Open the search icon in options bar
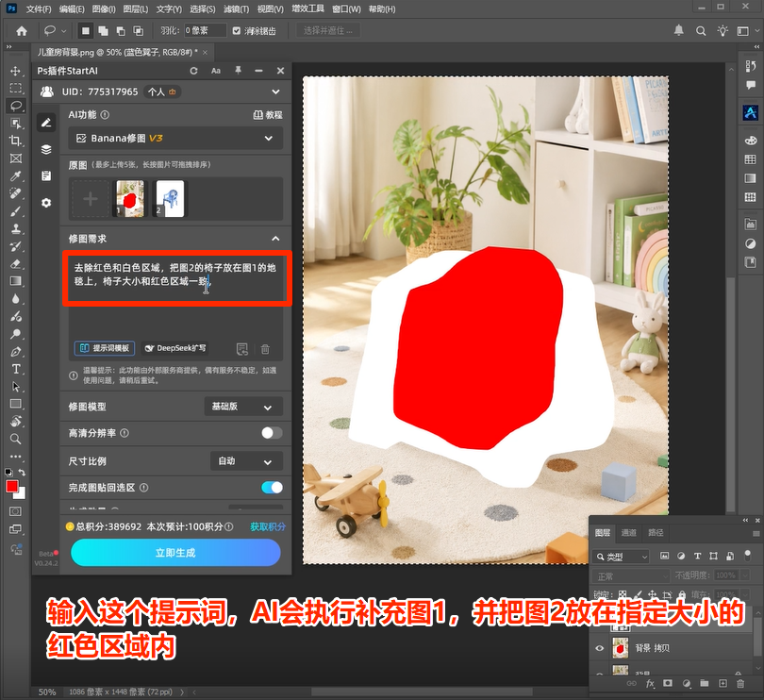 point(701,31)
